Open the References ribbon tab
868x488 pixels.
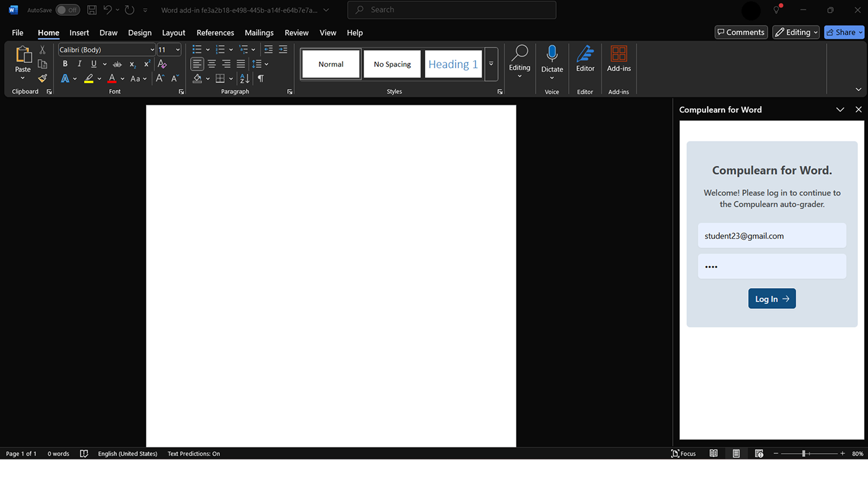tap(215, 33)
